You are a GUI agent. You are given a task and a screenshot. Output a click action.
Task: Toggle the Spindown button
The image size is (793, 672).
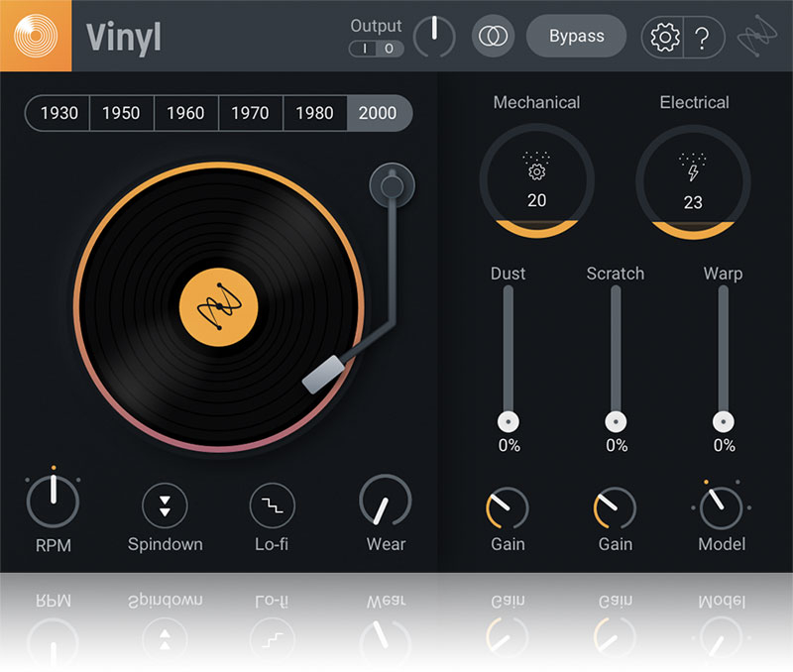[165, 505]
